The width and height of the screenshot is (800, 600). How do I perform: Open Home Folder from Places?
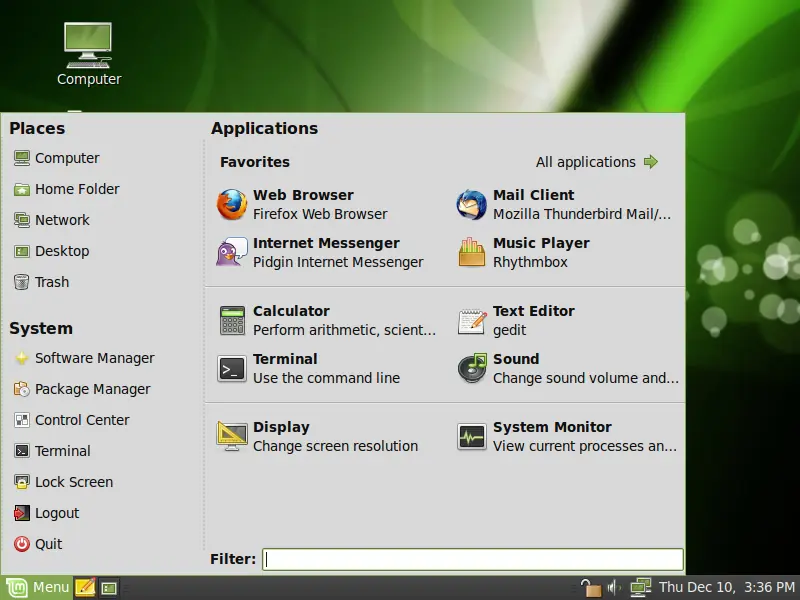point(76,189)
